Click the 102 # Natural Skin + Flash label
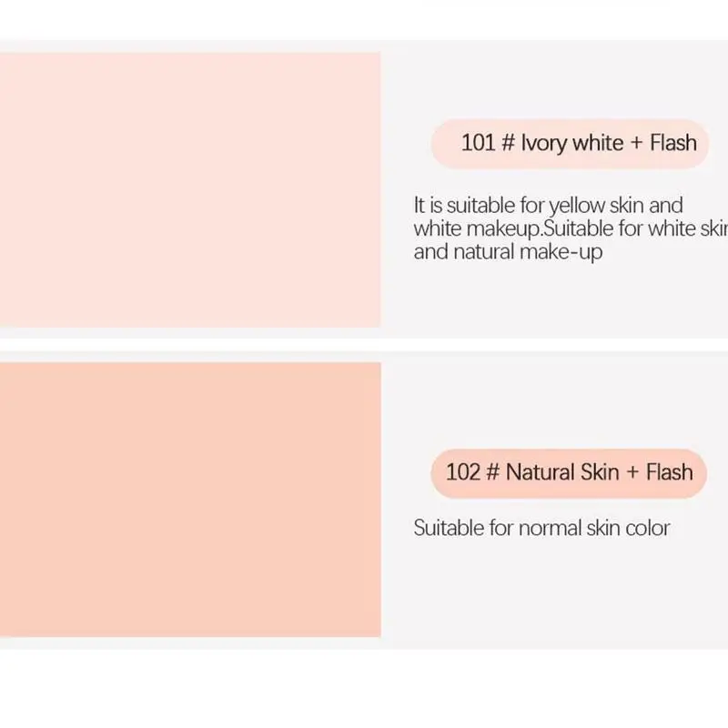The width and height of the screenshot is (728, 728). click(x=569, y=473)
